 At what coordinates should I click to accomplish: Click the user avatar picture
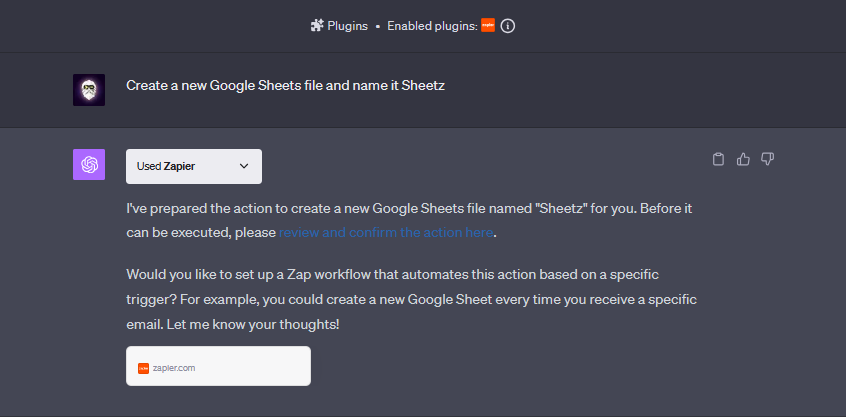pyautogui.click(x=89, y=90)
